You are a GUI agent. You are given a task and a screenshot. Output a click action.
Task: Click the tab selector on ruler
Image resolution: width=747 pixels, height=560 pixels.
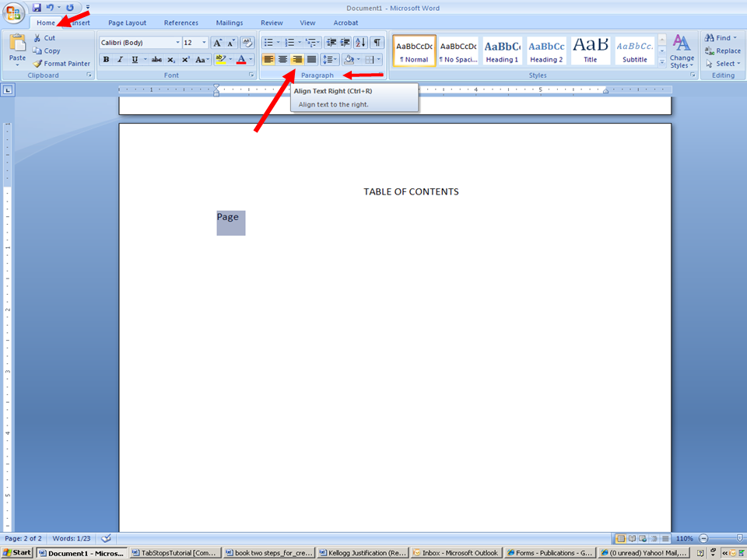(x=8, y=90)
